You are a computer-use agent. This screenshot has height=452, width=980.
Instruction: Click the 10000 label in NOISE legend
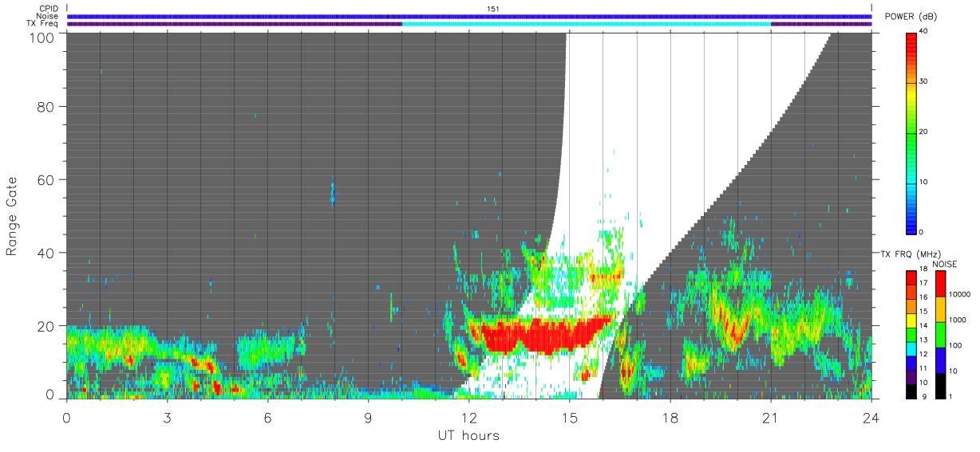point(959,293)
